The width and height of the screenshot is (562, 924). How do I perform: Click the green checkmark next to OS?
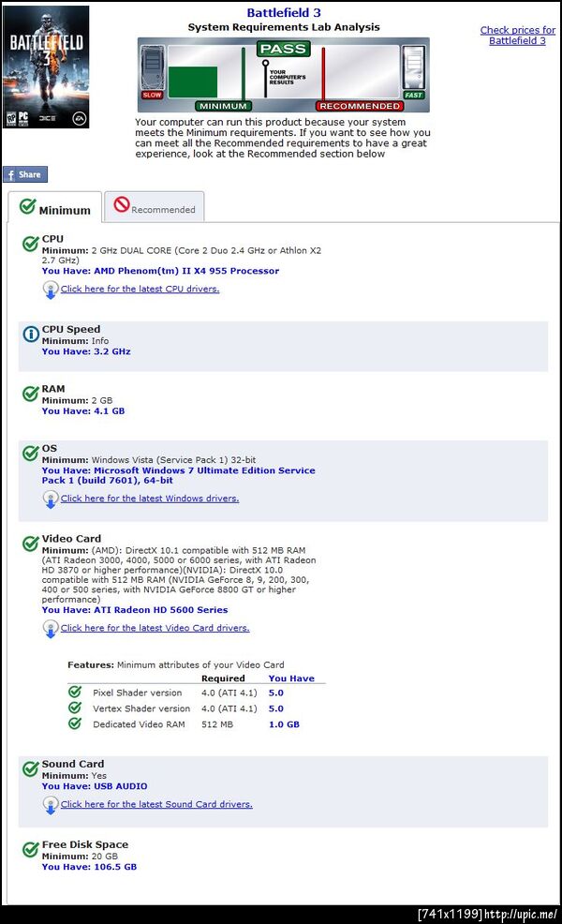coord(31,453)
